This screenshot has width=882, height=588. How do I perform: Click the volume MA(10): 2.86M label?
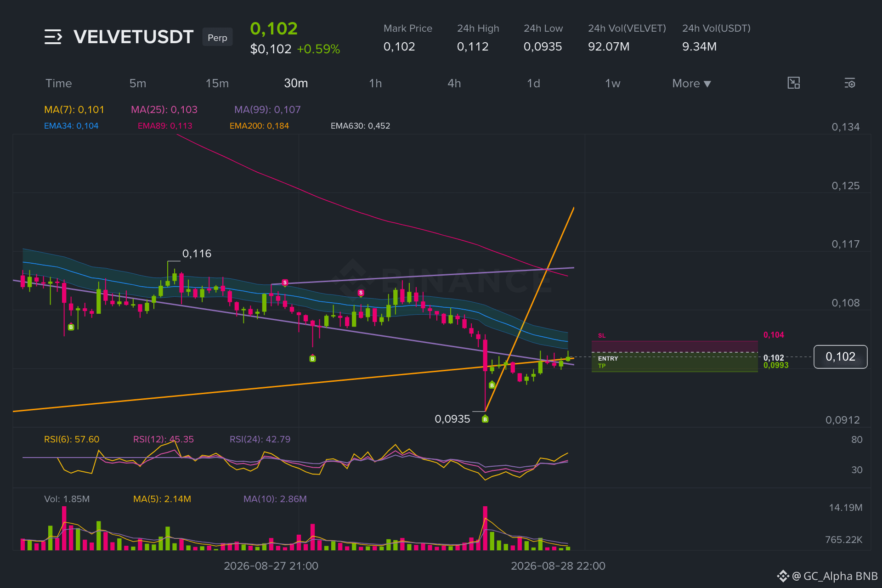click(x=275, y=499)
